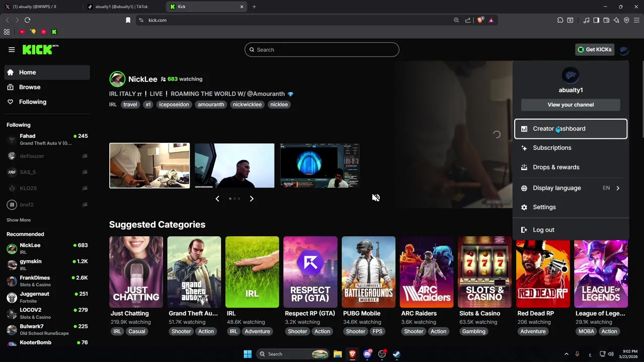Open Fahad channel in Following list

(47, 139)
